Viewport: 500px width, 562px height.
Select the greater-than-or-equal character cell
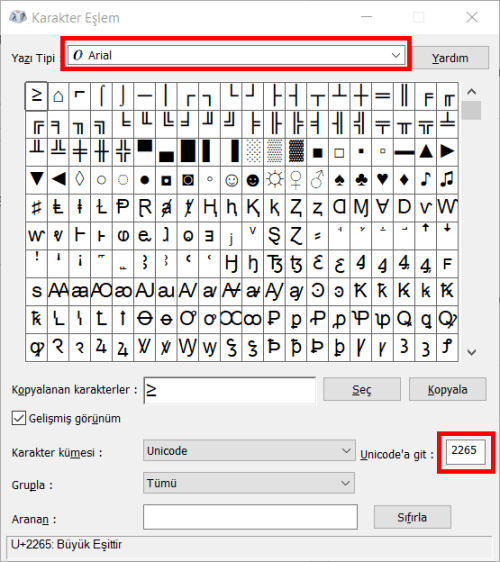pos(36,96)
